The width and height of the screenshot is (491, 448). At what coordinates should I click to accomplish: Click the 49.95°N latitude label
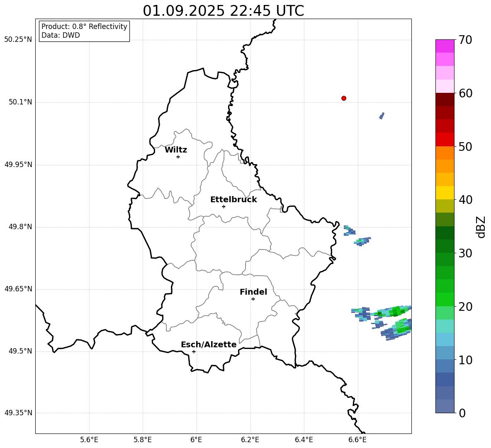pos(18,165)
